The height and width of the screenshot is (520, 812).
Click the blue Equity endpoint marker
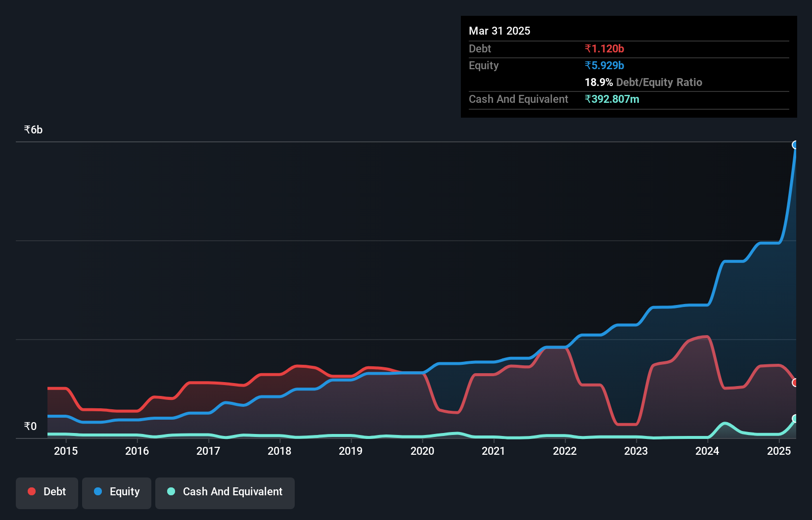tap(795, 145)
